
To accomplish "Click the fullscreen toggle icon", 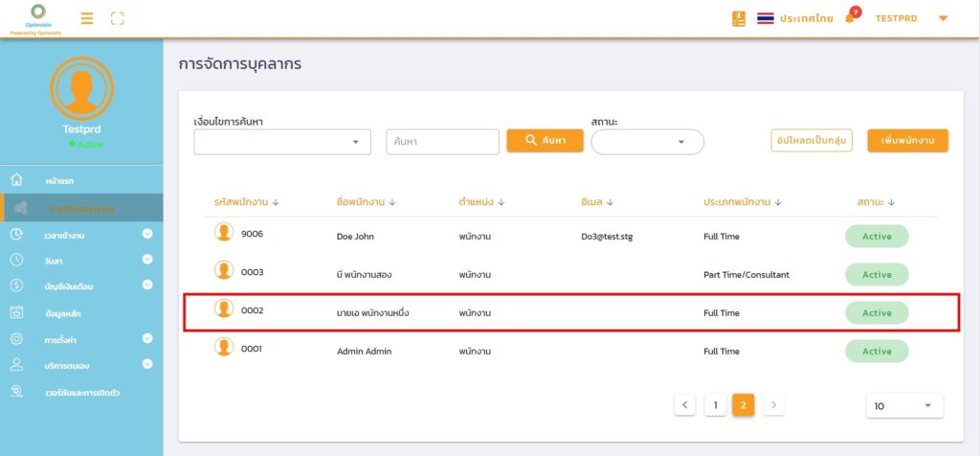I will click(x=118, y=18).
